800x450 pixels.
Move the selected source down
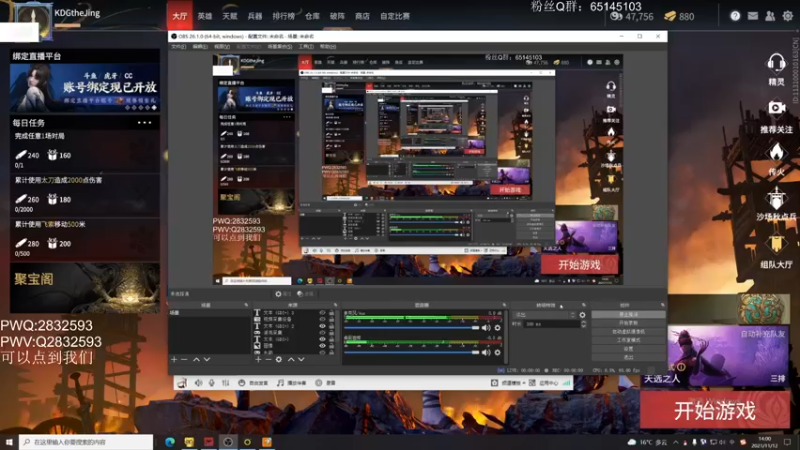coord(301,359)
